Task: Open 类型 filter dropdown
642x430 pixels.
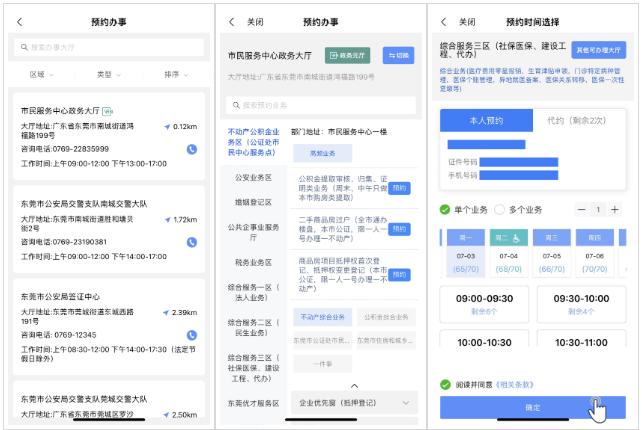Action: coord(109,75)
